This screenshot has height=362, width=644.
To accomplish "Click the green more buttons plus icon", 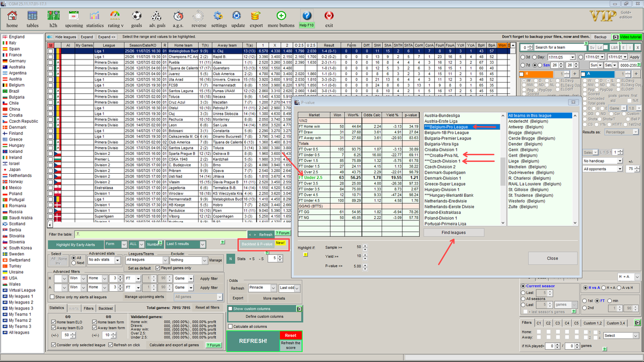I will pos(281,16).
